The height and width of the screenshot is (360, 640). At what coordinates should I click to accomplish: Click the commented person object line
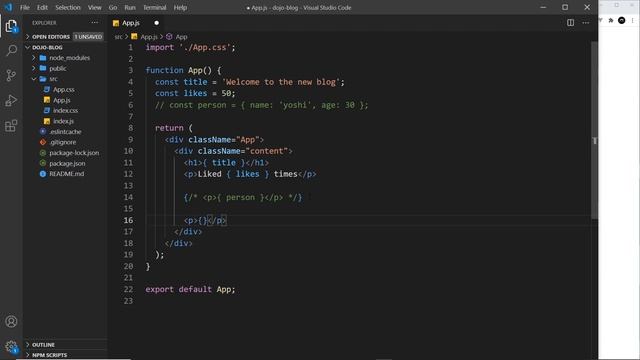[261, 105]
